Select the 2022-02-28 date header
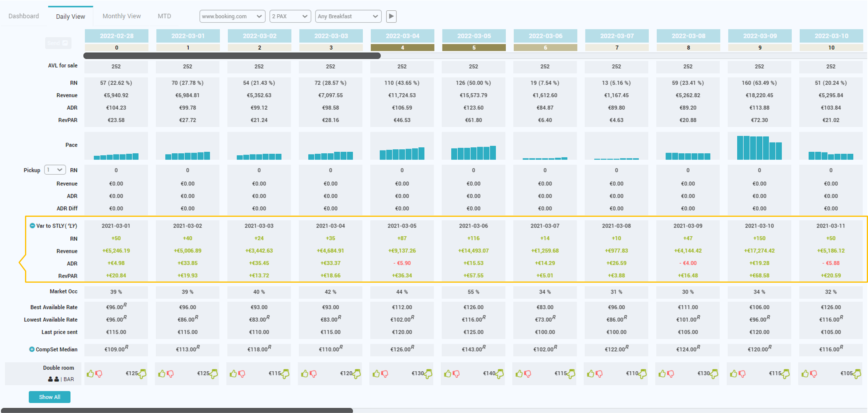Screen dimensions: 868x413 116,36
